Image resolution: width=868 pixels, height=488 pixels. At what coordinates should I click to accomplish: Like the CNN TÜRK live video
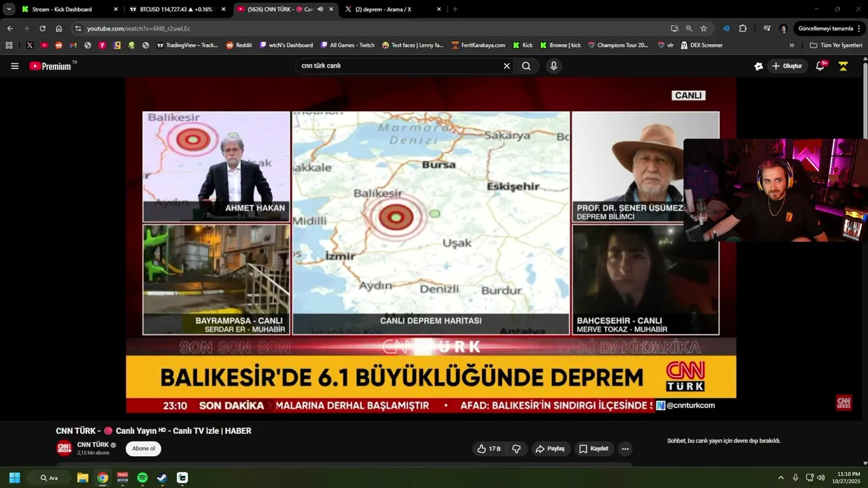tap(489, 449)
